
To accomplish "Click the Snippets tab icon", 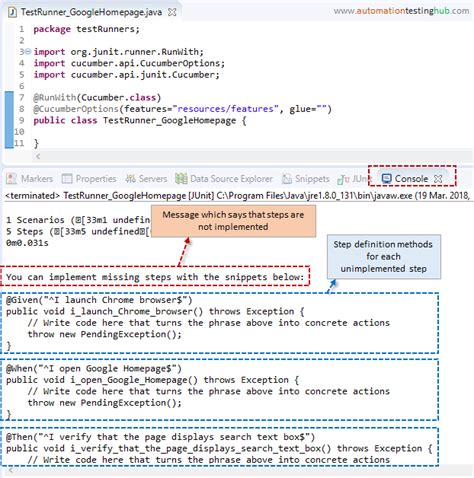I will [x=287, y=179].
